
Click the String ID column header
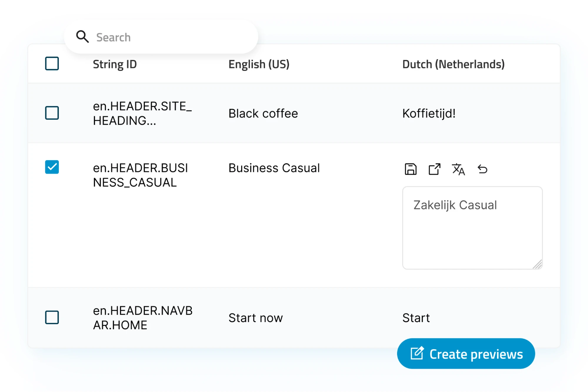point(115,64)
